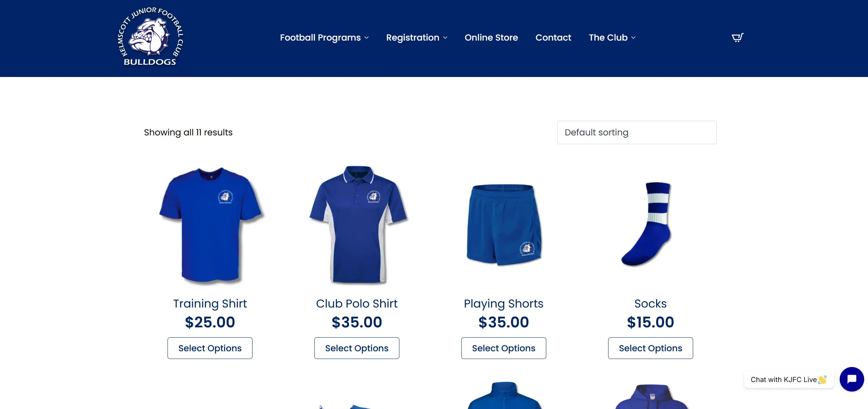Select Options for Training Shirt
The image size is (868, 409).
[x=210, y=348]
